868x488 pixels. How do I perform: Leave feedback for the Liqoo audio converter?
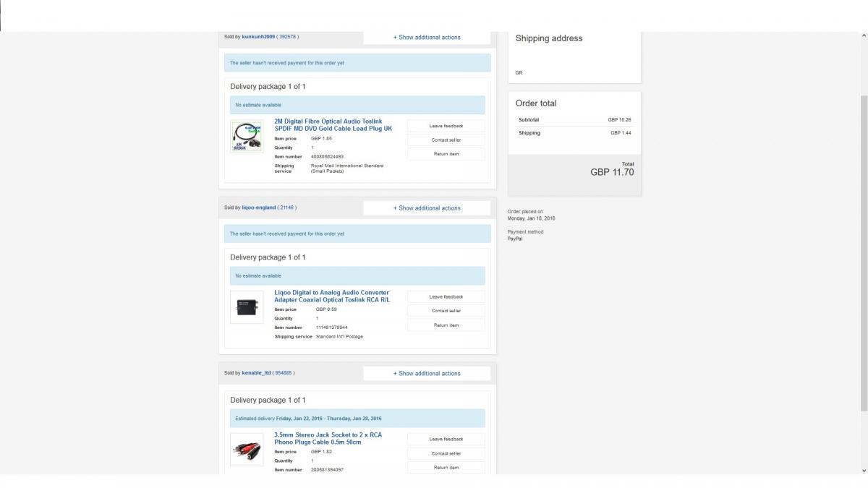click(446, 296)
